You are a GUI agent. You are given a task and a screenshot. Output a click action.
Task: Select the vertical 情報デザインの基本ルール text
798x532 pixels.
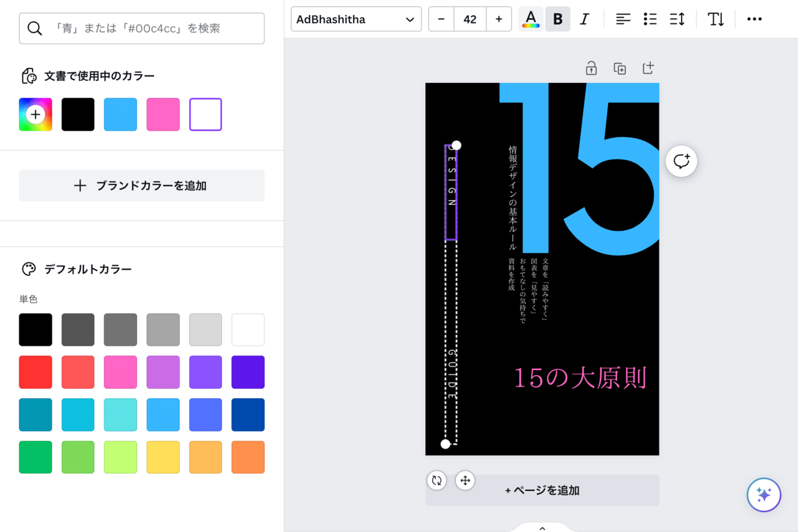[512, 198]
